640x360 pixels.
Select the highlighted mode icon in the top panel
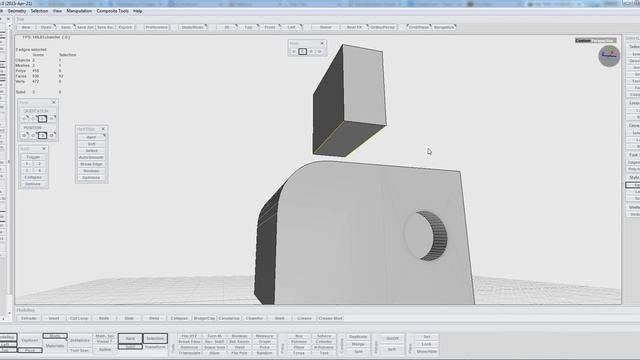pyautogui.click(x=302, y=51)
